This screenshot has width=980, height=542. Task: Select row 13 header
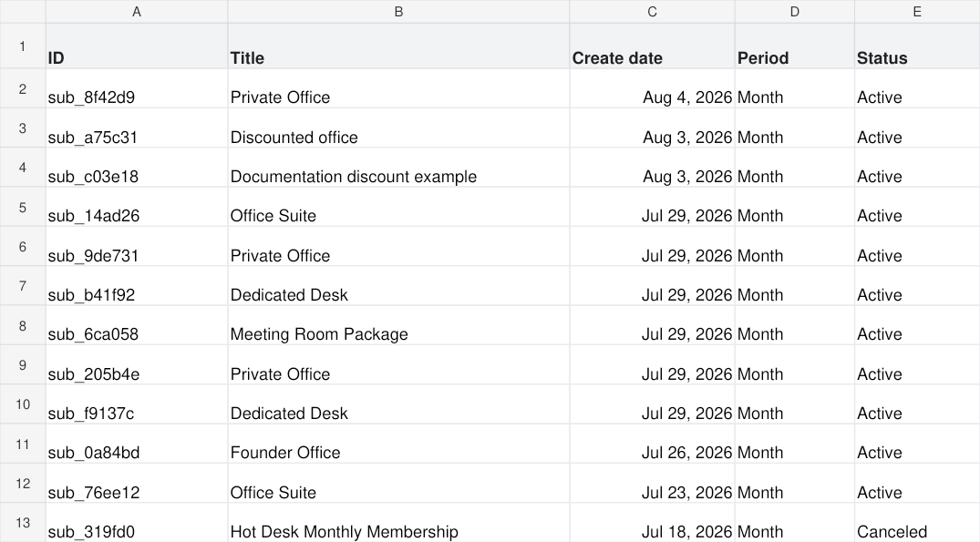tap(23, 523)
